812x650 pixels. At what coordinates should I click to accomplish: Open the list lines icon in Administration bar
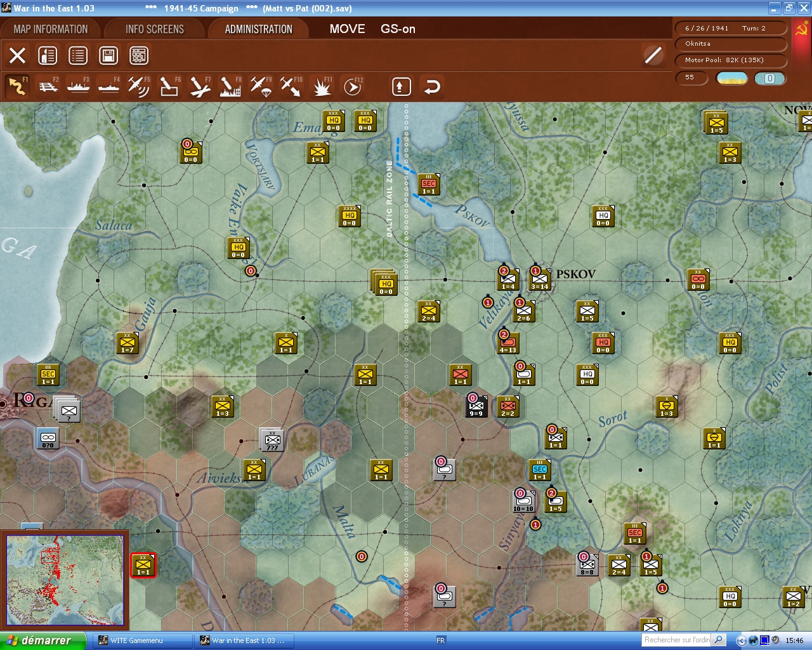tap(78, 55)
